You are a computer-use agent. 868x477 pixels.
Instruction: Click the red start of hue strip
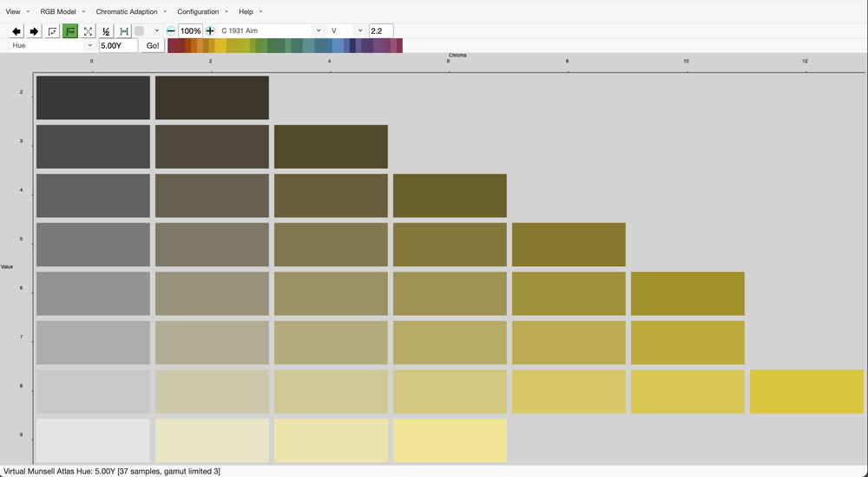[170, 45]
